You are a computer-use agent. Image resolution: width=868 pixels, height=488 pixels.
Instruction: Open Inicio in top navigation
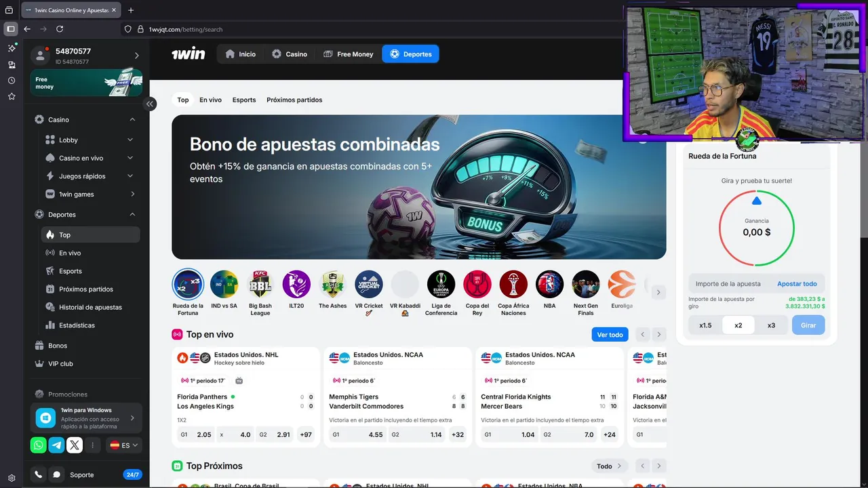(240, 54)
